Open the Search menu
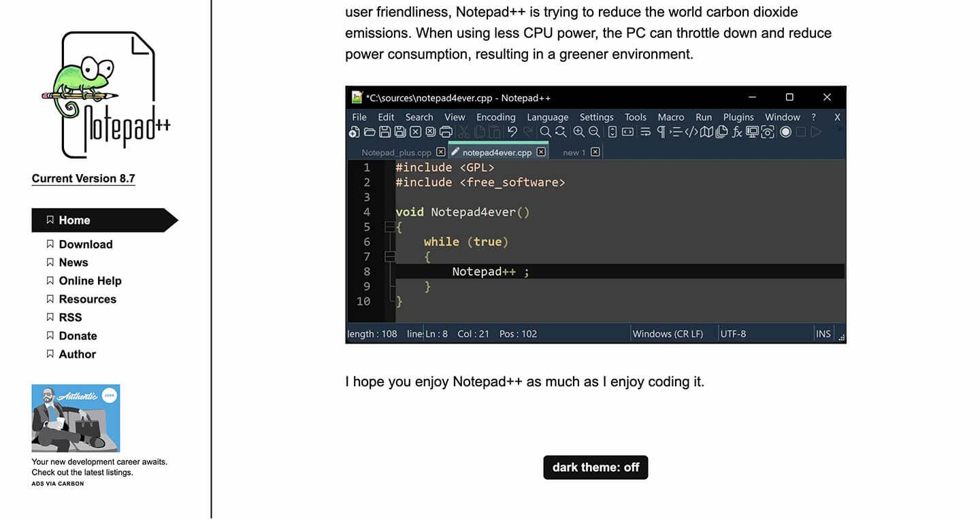The width and height of the screenshot is (980, 519). pos(419,117)
